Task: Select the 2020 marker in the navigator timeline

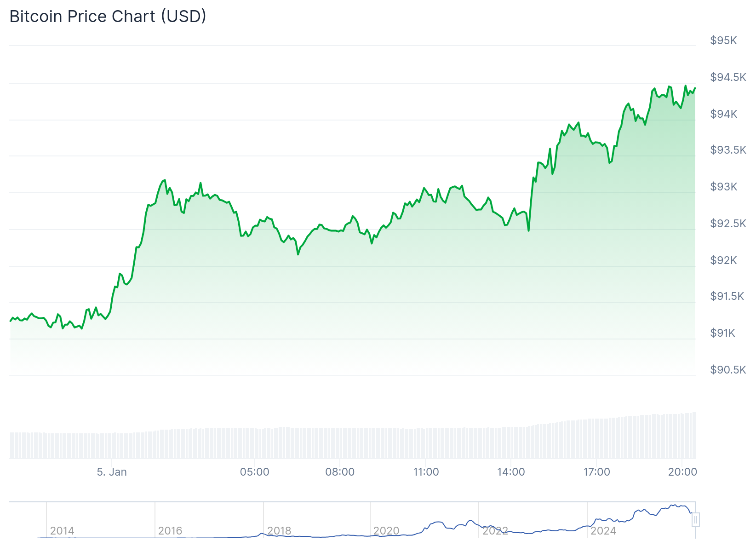Action: point(386,531)
